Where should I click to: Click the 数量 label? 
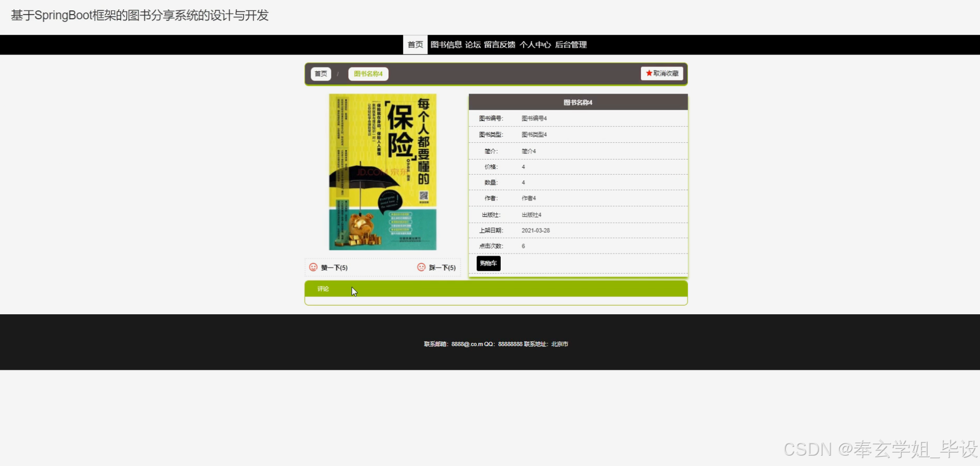pos(491,182)
